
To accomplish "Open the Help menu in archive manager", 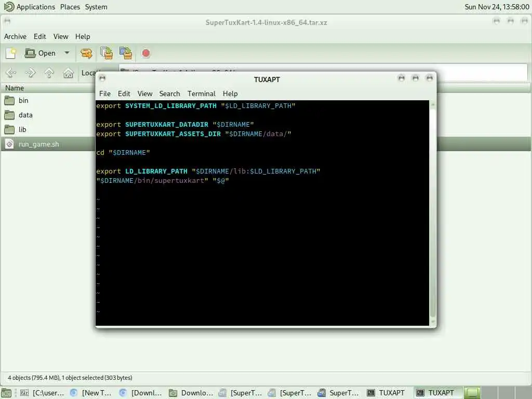I will (83, 36).
